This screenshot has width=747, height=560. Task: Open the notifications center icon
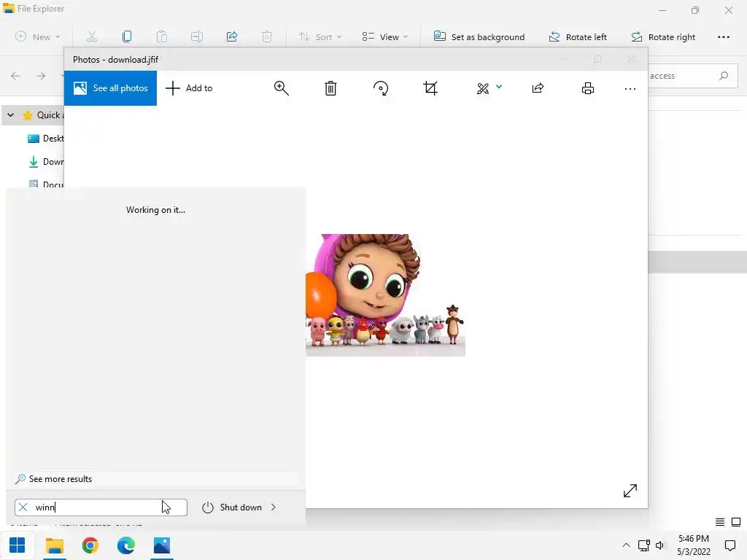pos(729,545)
